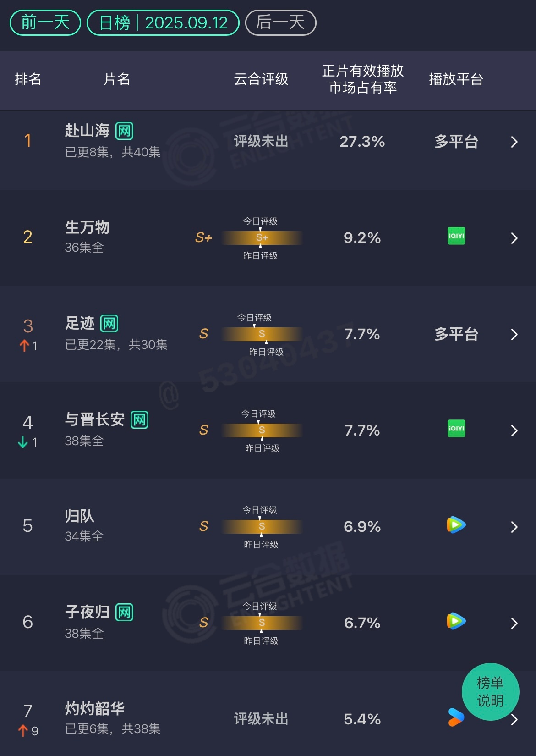Click the iQIYI icon in 与晋长安 row

point(456,429)
